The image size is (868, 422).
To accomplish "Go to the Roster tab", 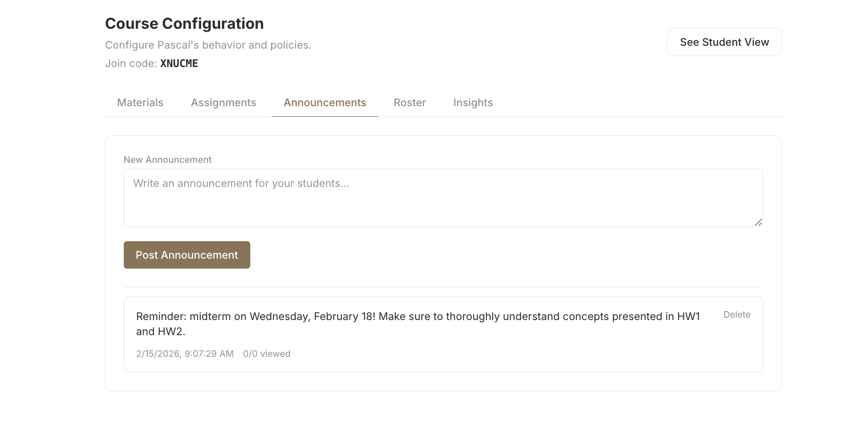I will 410,102.
